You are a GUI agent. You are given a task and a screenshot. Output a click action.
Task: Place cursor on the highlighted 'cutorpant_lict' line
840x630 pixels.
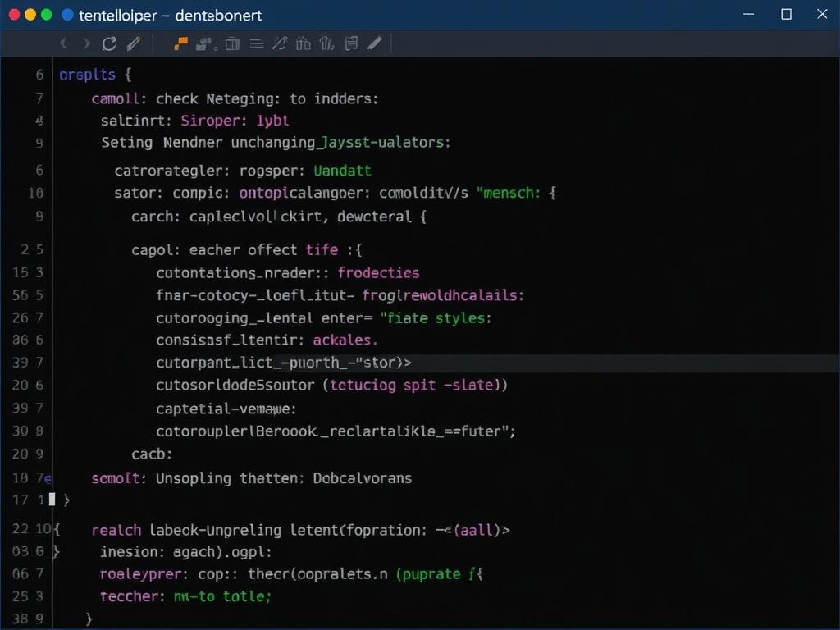(284, 363)
